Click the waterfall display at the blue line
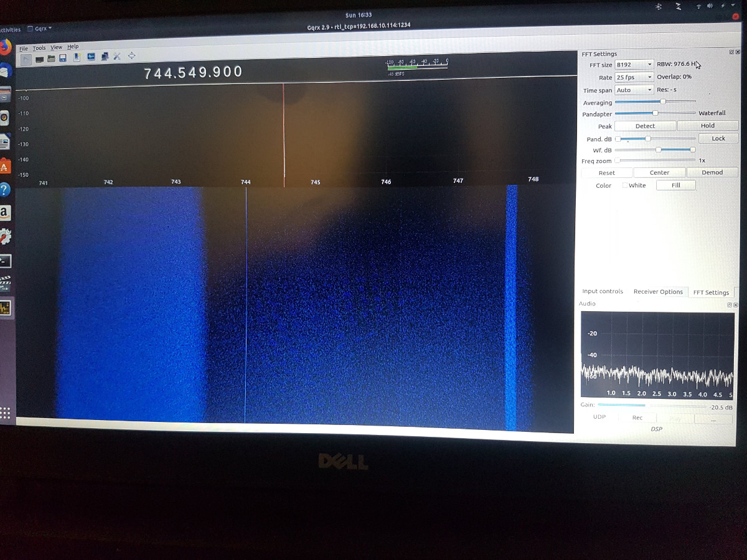The width and height of the screenshot is (747, 560). click(246, 305)
